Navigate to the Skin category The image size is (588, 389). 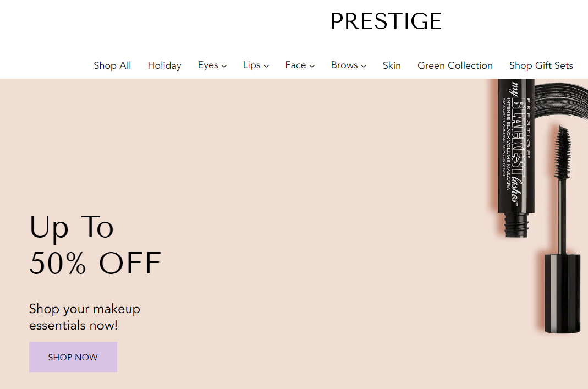(x=392, y=65)
